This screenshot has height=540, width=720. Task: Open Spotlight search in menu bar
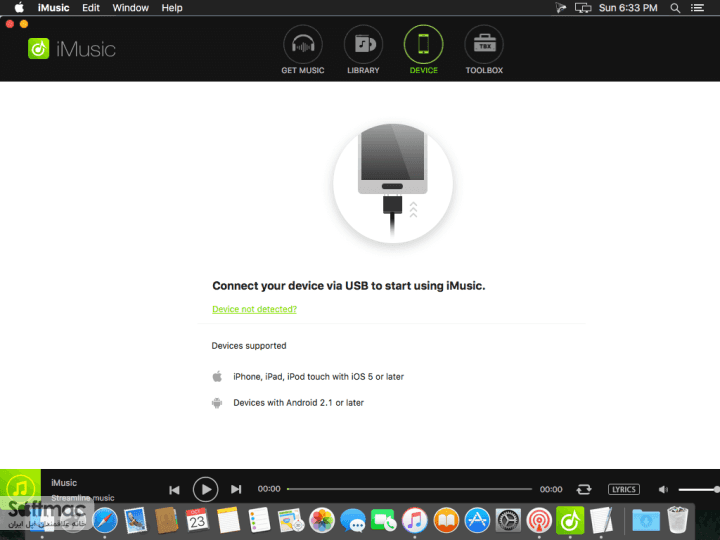coord(675,8)
